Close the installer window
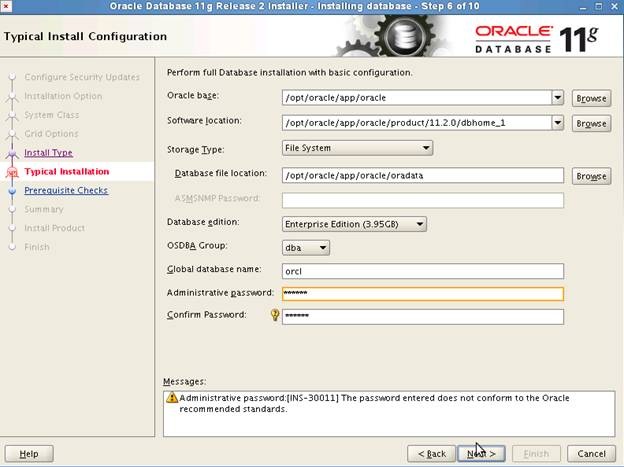The height and width of the screenshot is (467, 624). (x=614, y=6)
